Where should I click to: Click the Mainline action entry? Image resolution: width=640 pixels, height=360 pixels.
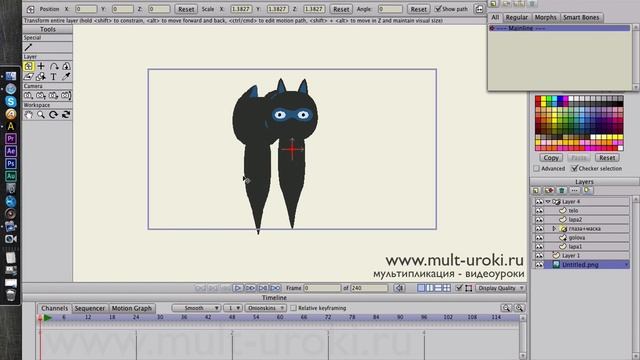559,28
